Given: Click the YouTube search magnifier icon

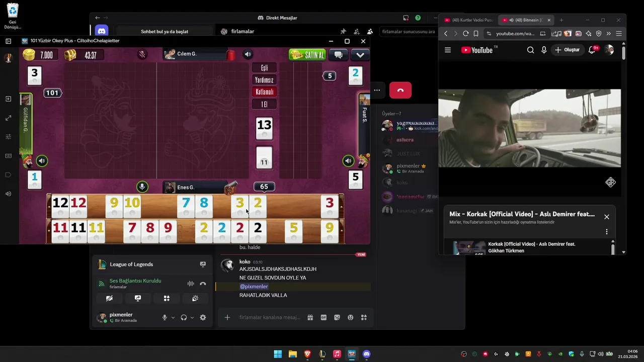Looking at the screenshot, I should pyautogui.click(x=530, y=50).
